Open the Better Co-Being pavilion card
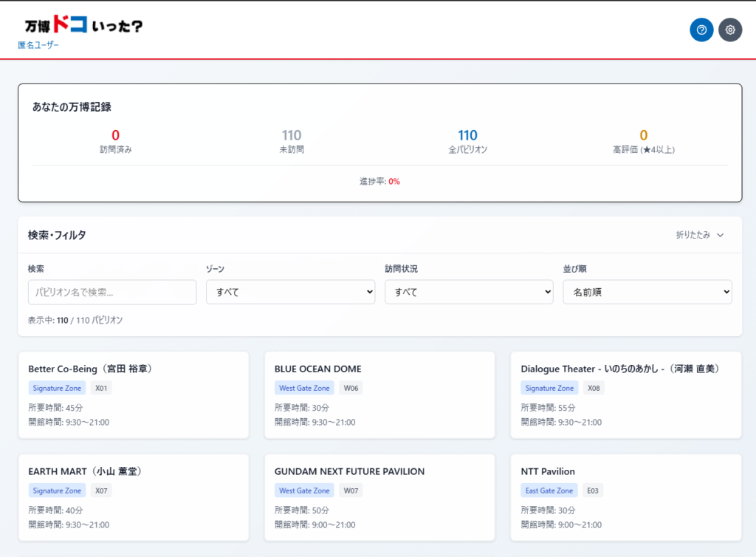The height and width of the screenshot is (557, 756). coord(134,395)
